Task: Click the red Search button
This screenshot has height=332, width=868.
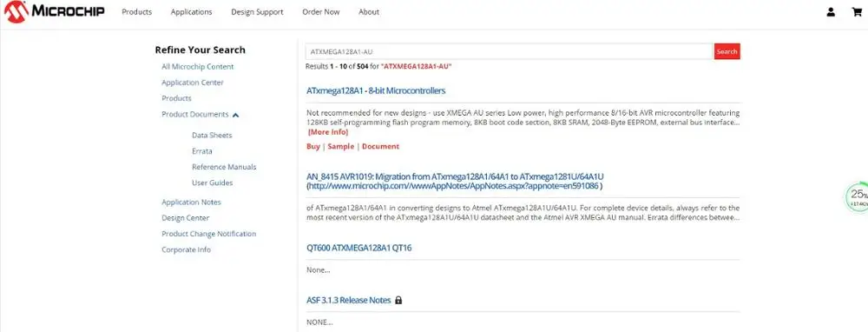Action: pos(727,51)
